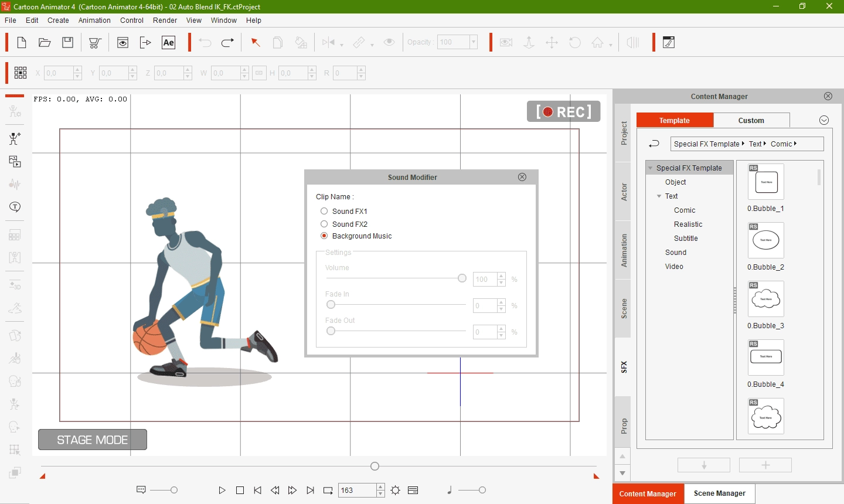Open a project with the folder icon
Screen dimensions: 844x504
(x=45, y=42)
